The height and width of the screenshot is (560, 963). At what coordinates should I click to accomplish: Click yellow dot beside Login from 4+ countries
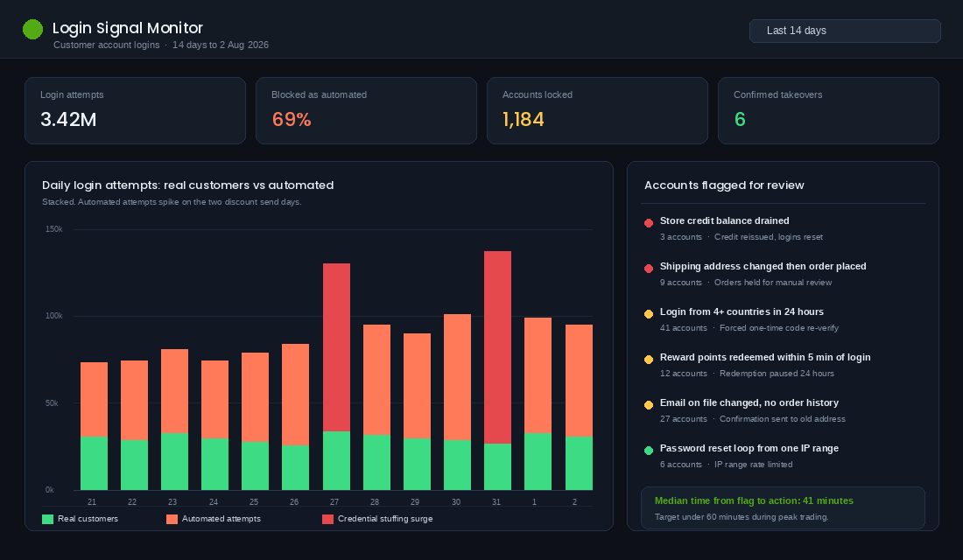(x=649, y=314)
